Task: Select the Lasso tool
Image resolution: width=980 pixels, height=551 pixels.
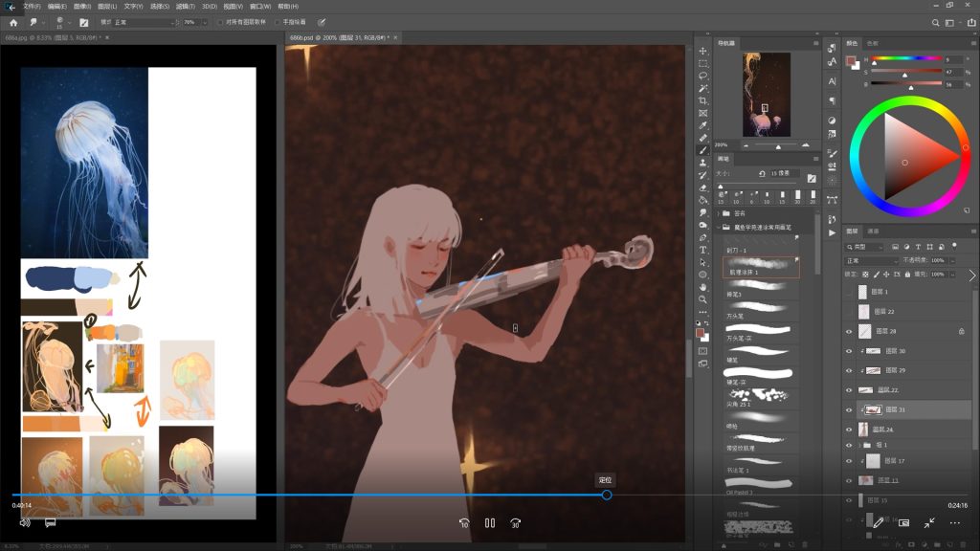Action: pos(702,76)
